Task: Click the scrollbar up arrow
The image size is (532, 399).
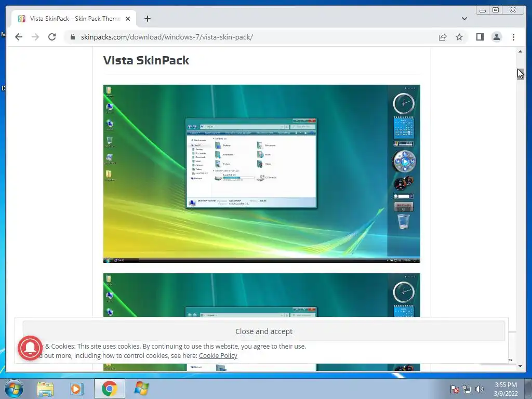Action: (x=520, y=51)
